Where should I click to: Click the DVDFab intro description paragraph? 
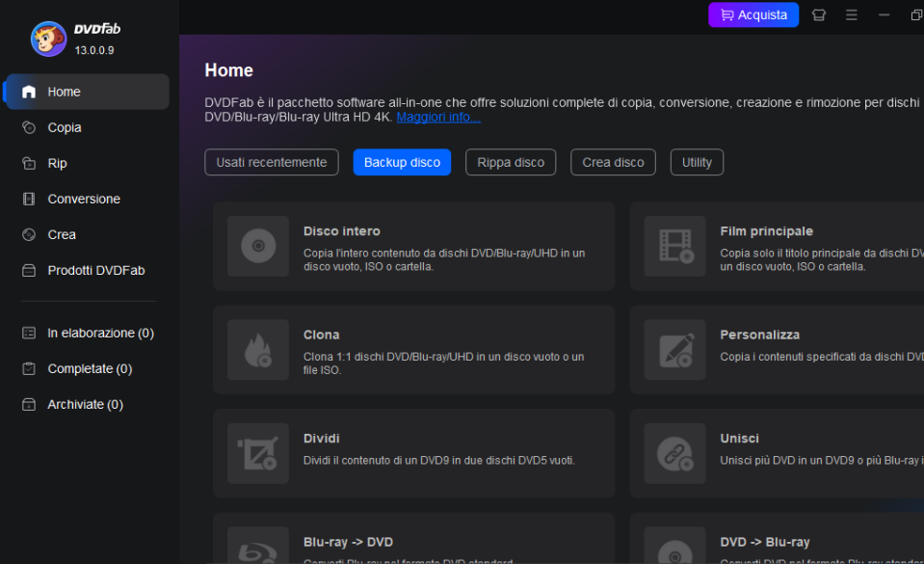click(x=564, y=110)
